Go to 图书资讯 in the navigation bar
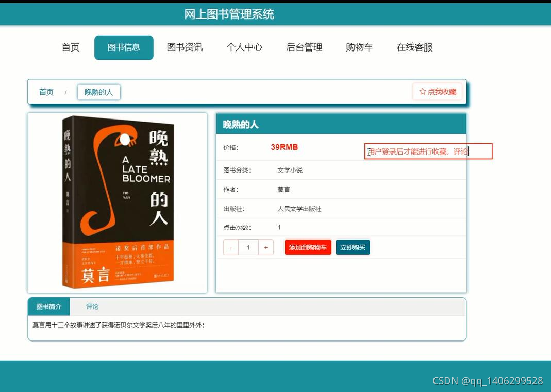Image resolution: width=551 pixels, height=392 pixels. (185, 47)
